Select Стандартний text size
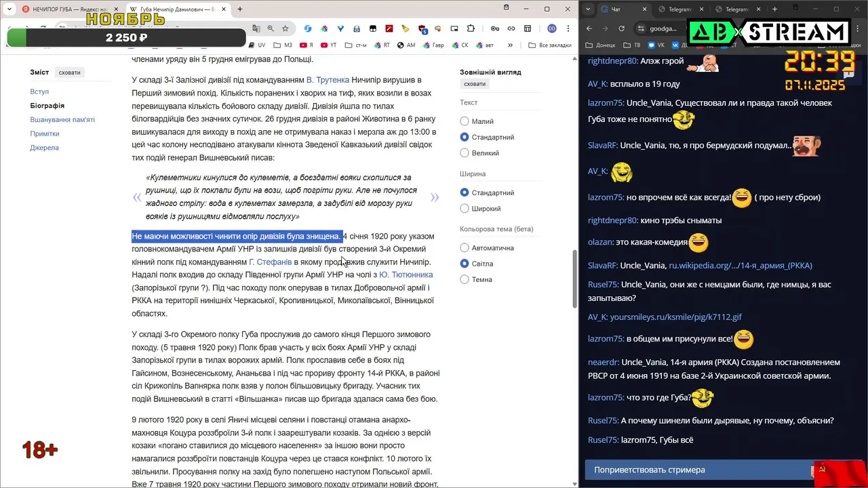This screenshot has height=488, width=868. (465, 137)
